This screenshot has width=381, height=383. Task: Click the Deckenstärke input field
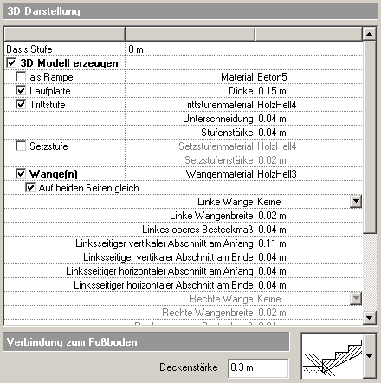coord(258,368)
